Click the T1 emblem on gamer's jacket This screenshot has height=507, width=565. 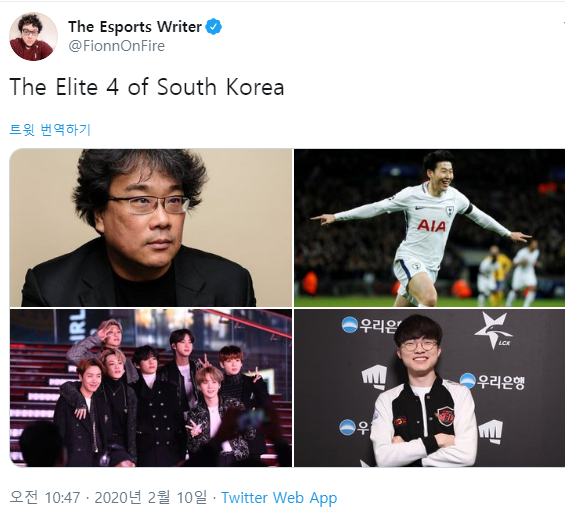click(x=445, y=416)
